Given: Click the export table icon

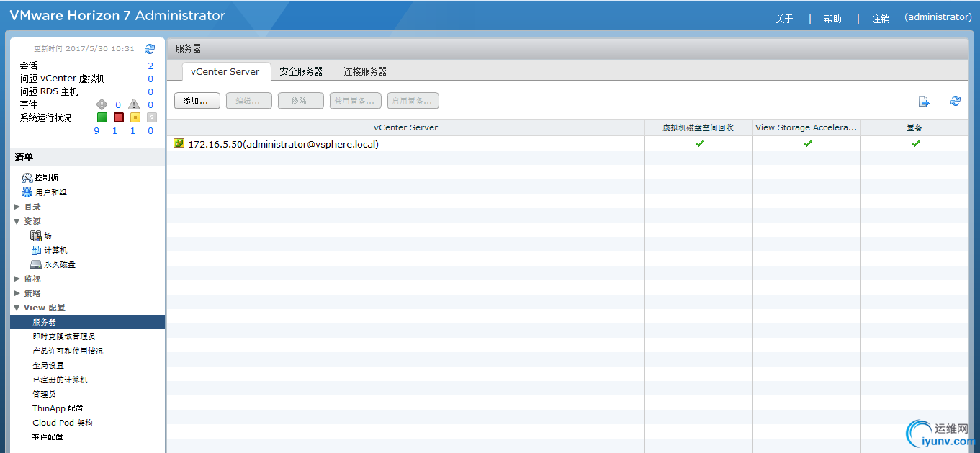Looking at the screenshot, I should (924, 102).
